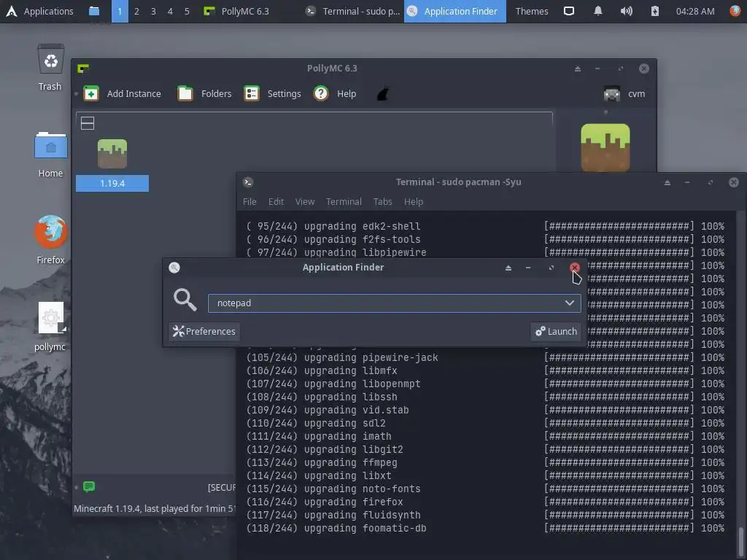Open Themes item in top panel

point(532,11)
